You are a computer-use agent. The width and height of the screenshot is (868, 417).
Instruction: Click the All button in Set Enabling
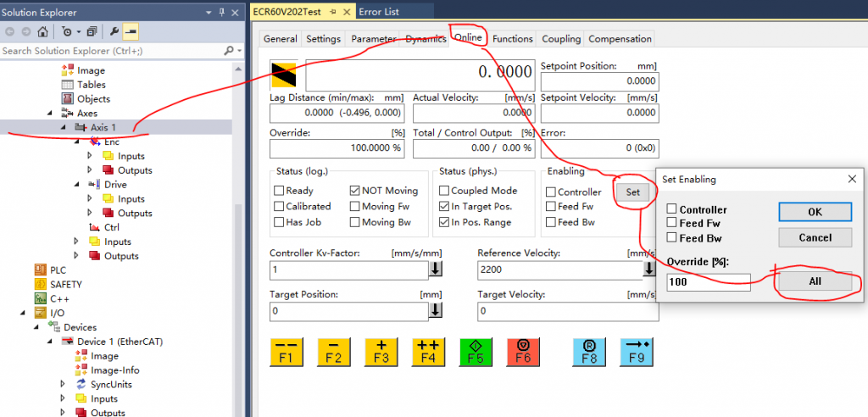click(x=815, y=281)
